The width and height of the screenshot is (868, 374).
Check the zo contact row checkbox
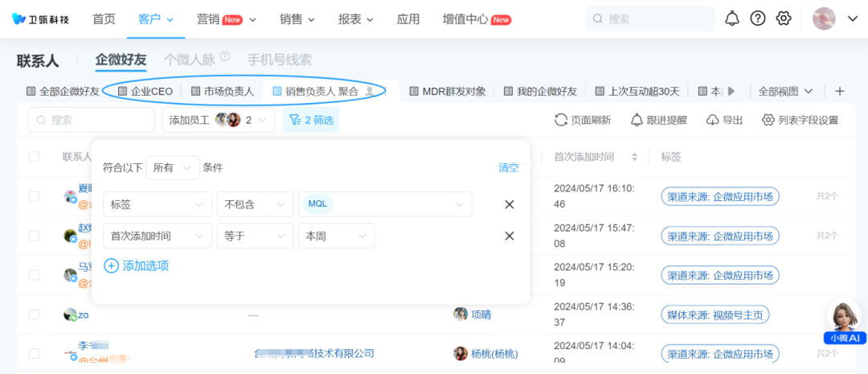point(34,314)
